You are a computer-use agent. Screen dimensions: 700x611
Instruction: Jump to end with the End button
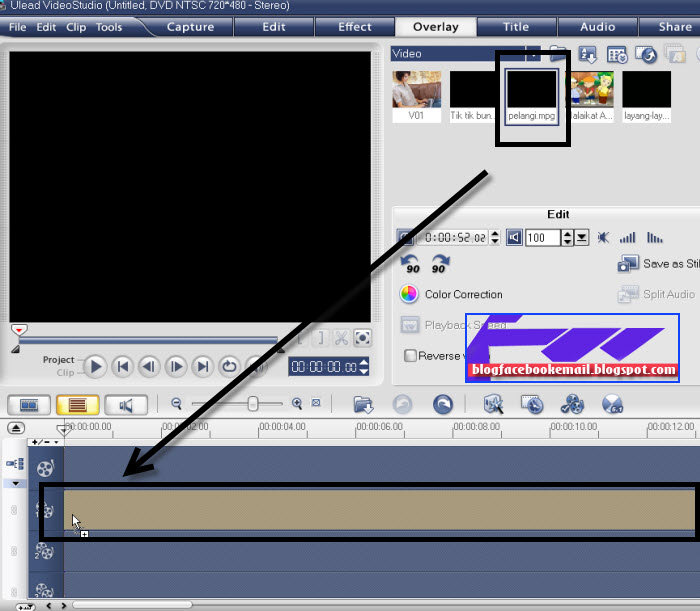click(x=203, y=367)
